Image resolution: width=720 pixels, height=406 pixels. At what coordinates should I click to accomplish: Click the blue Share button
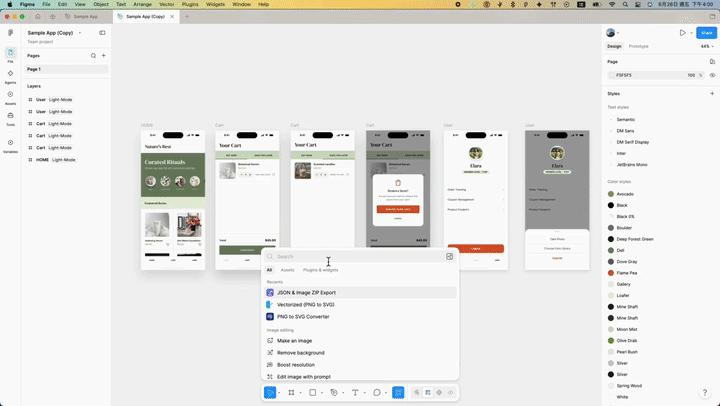[x=706, y=33]
